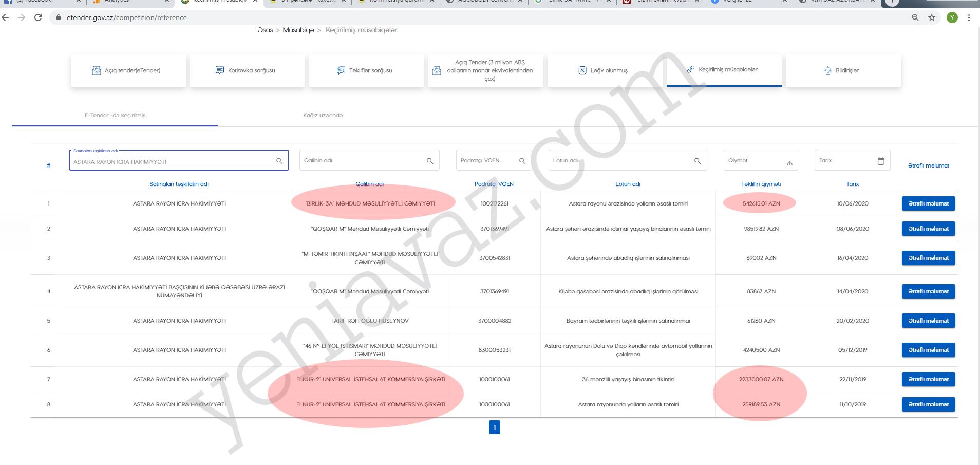Open the Ləğv olunmuş section

click(x=605, y=70)
